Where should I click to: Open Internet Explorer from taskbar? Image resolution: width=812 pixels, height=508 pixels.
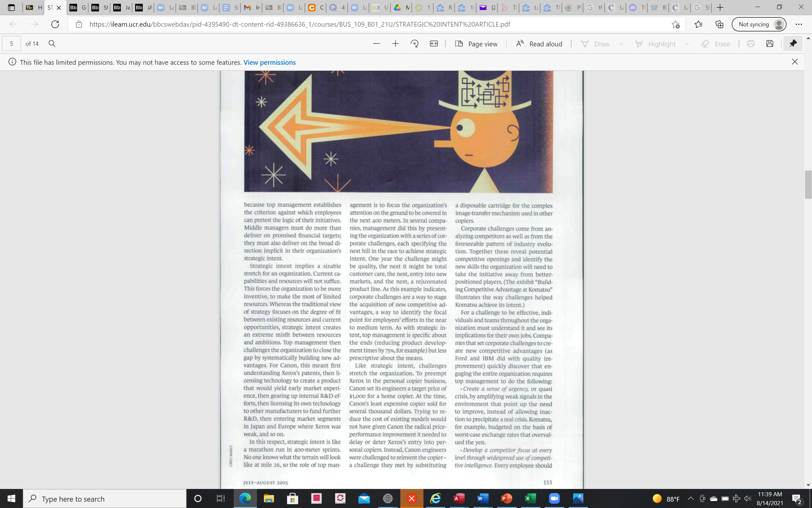coord(435,498)
